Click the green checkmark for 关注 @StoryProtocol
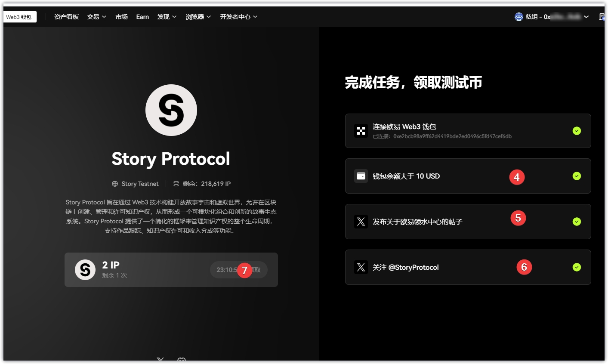Image resolution: width=608 pixels, height=364 pixels. click(577, 267)
